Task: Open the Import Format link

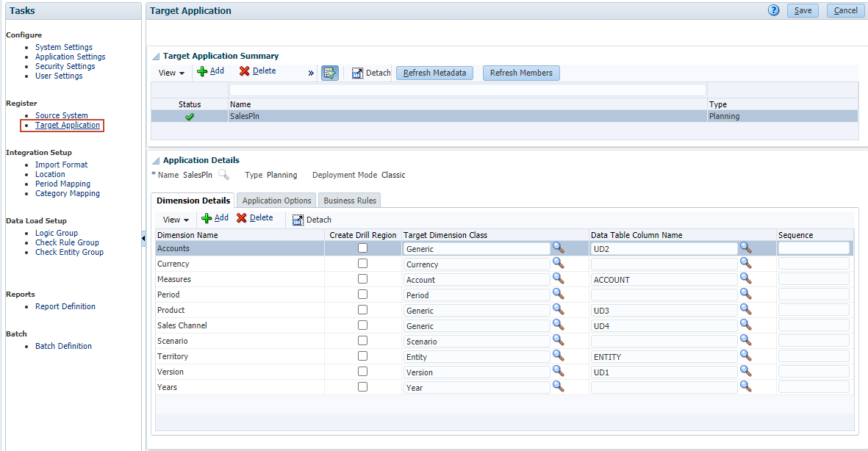Action: coord(62,165)
